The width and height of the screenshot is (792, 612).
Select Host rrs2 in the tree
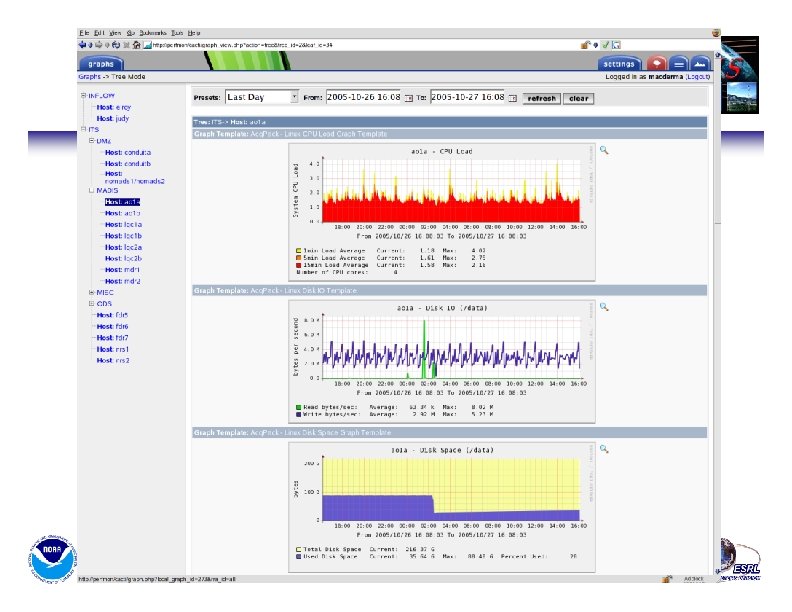click(x=113, y=361)
